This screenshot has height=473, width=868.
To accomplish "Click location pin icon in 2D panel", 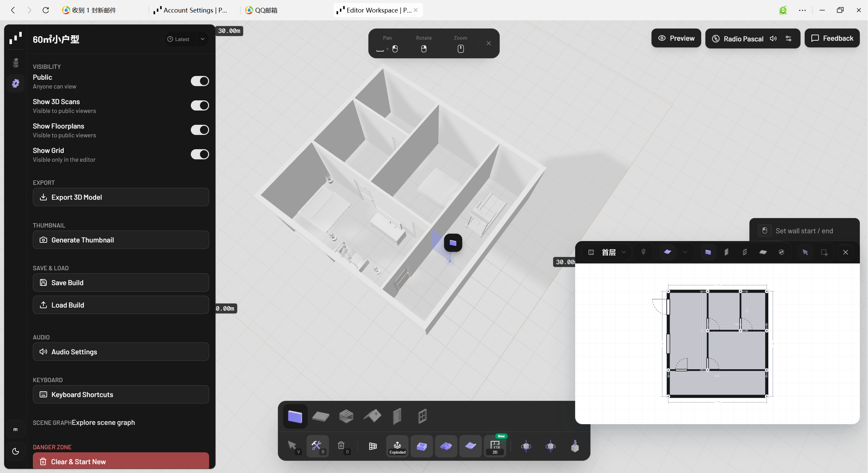I will tap(643, 252).
